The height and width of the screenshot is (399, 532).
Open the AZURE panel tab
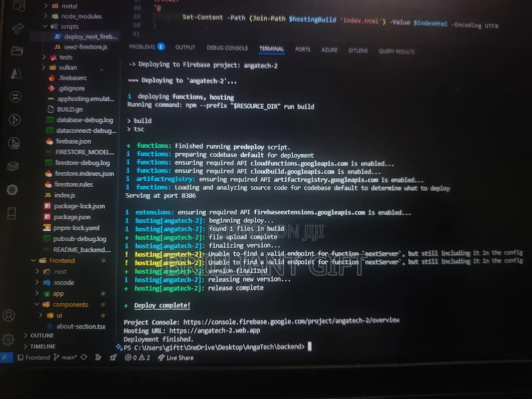[329, 50]
